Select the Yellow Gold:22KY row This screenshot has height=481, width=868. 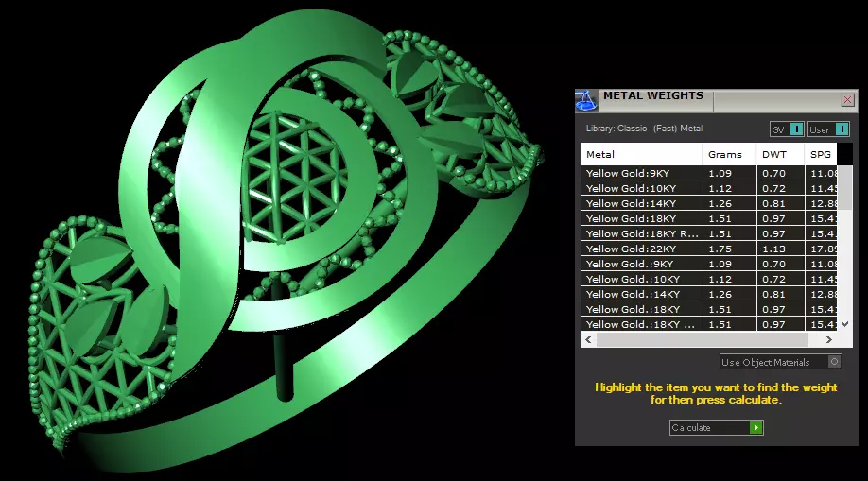click(x=708, y=249)
